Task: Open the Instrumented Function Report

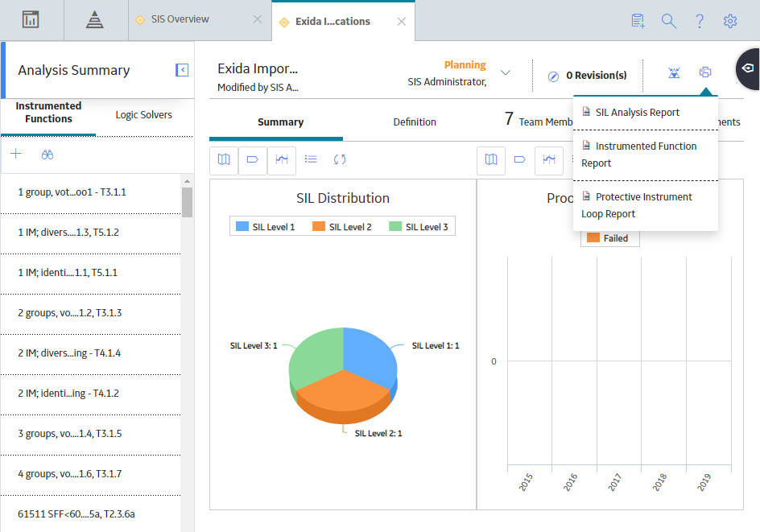Action: point(645,155)
